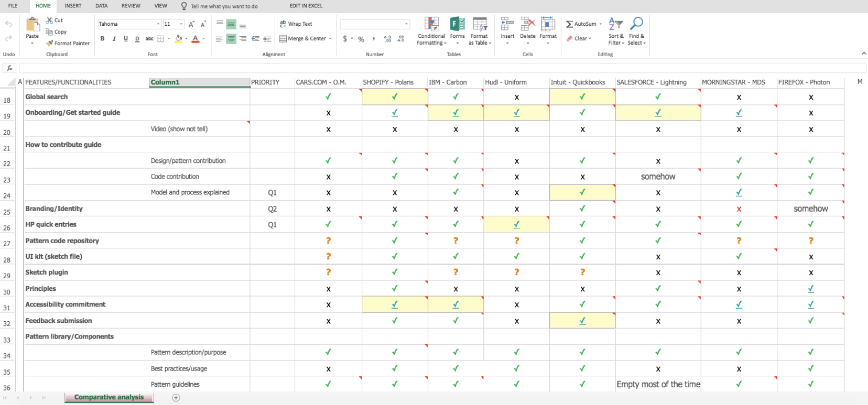
Task: Click the Increase Indent icon
Action: 267,38
